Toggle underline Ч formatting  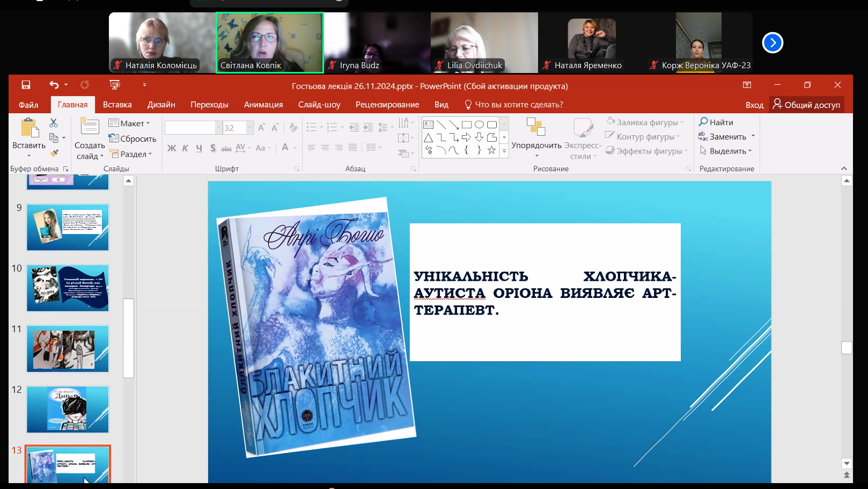coord(199,148)
